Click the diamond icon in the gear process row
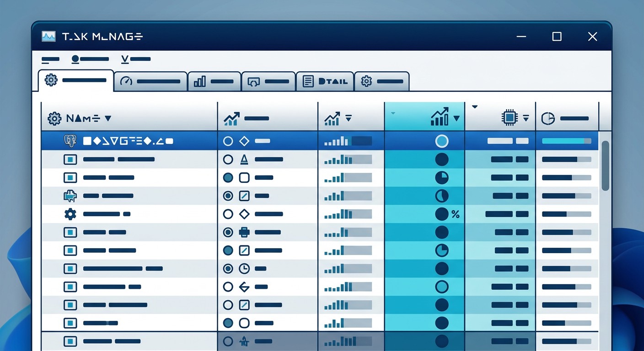The width and height of the screenshot is (644, 351). tap(244, 214)
